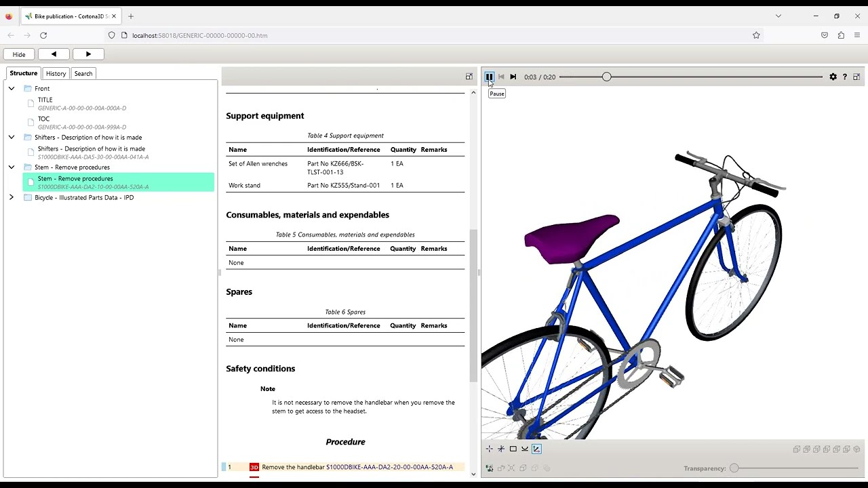Viewport: 868px width, 488px height.
Task: Click the star-shaped axes icon in 3D toolbar
Action: click(x=501, y=449)
